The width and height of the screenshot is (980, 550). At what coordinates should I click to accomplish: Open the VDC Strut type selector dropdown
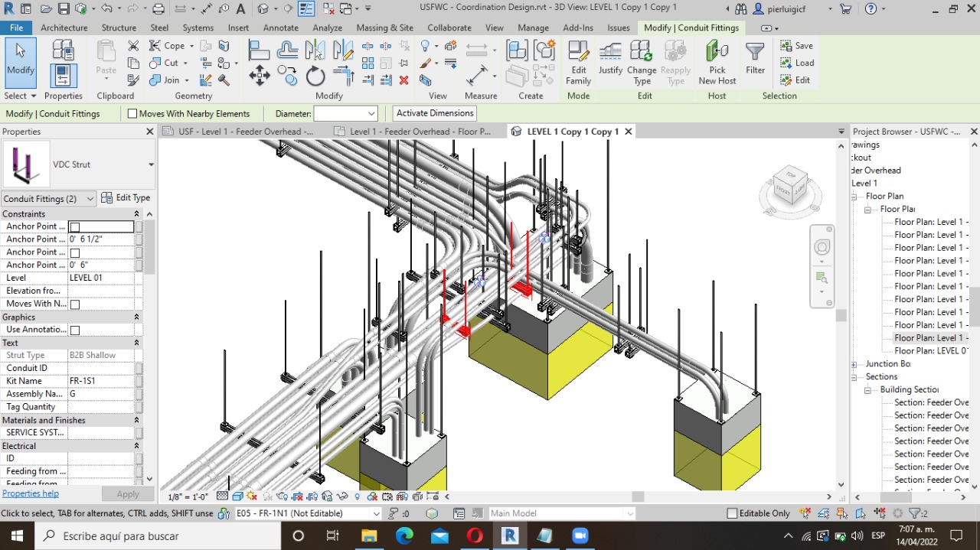pyautogui.click(x=151, y=164)
